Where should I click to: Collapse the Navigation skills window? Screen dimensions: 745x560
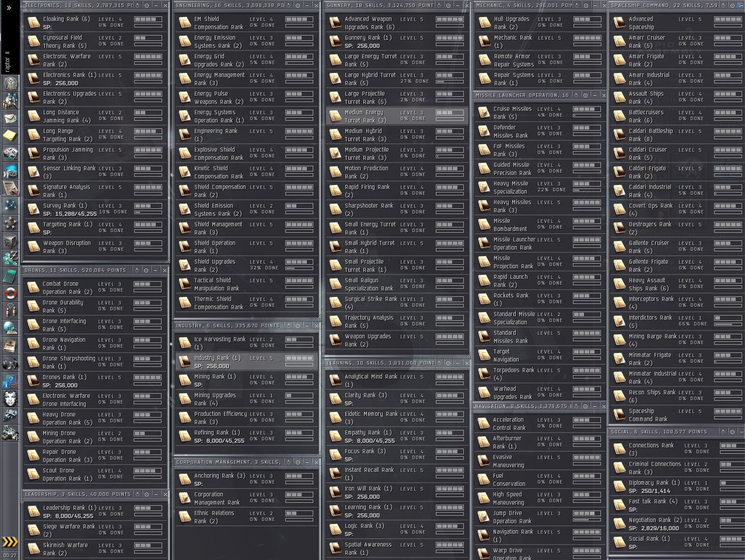click(x=594, y=406)
